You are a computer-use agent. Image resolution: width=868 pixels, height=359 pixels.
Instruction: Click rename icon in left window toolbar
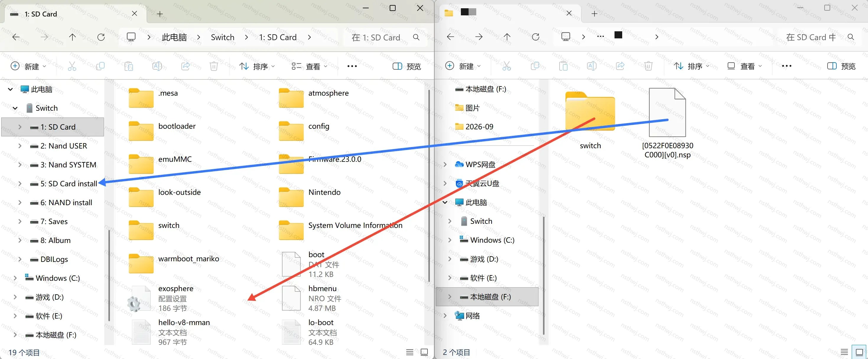pyautogui.click(x=157, y=66)
